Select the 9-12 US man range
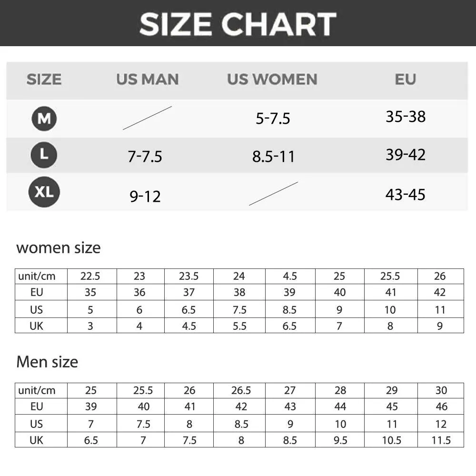Image resolution: width=476 pixels, height=476 pixels. 145,197
